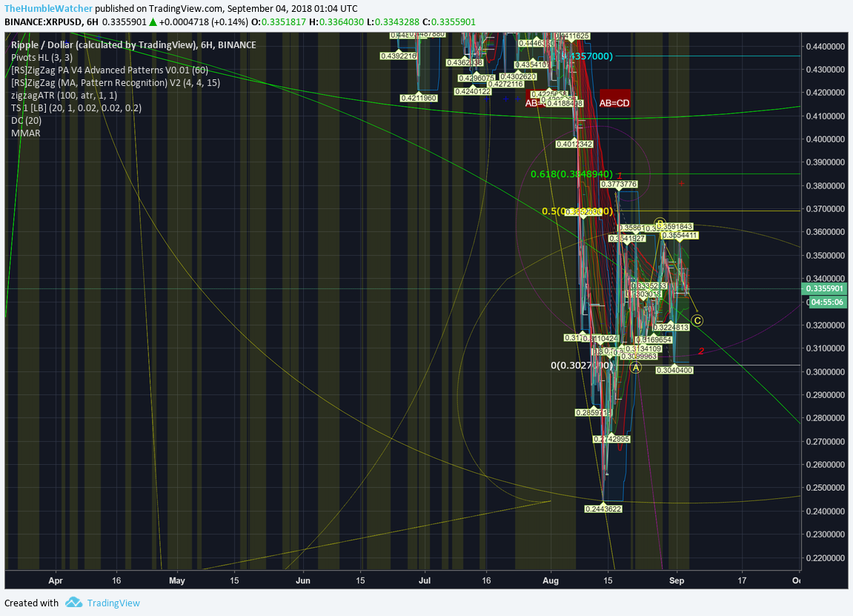853x616 pixels.
Task: Click the red number 2 wave label
Action: (701, 351)
